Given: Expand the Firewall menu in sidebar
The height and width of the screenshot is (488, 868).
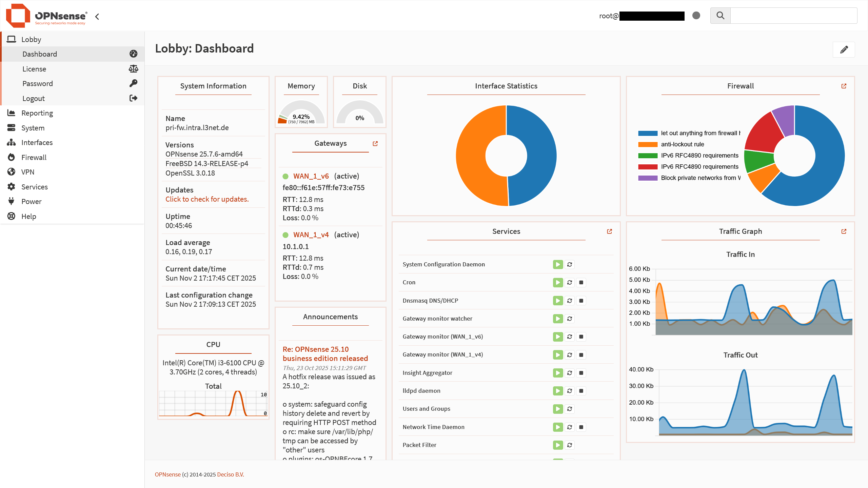Looking at the screenshot, I should pos(34,157).
